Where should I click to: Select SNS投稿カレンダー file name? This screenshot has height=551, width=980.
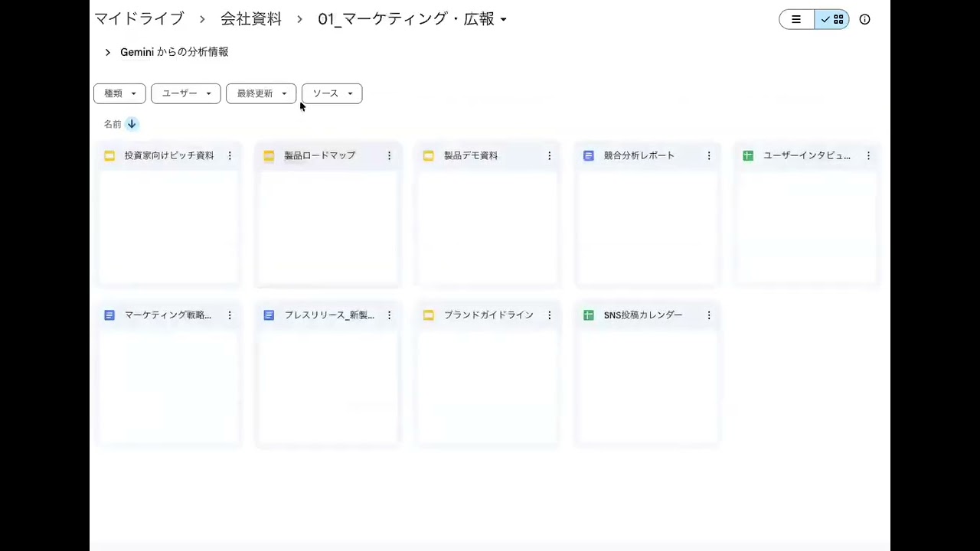click(643, 315)
